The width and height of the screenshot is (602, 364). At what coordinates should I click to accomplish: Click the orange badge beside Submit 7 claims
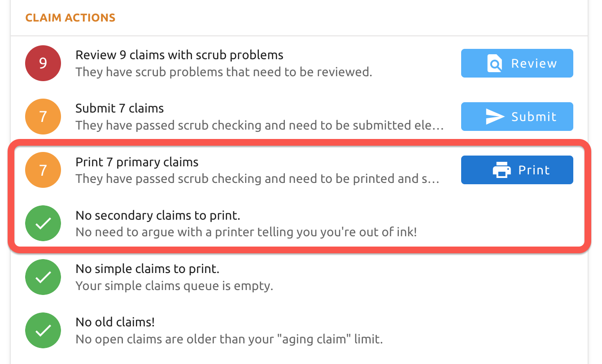[43, 116]
